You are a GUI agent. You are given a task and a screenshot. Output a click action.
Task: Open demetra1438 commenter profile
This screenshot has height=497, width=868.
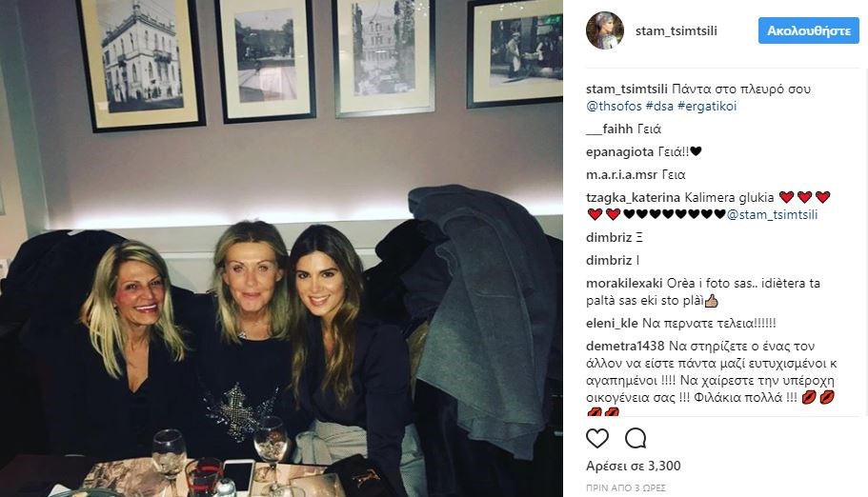625,347
